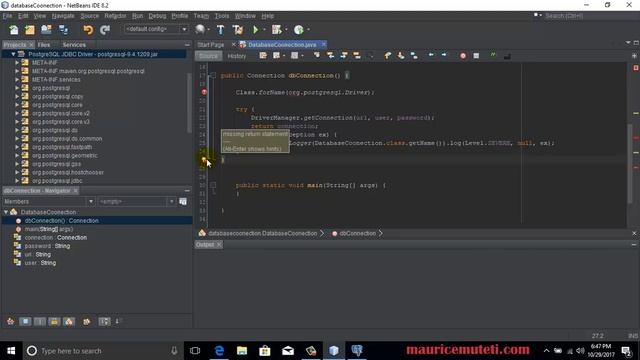Open the Source menu
The height and width of the screenshot is (360, 640).
click(90, 16)
